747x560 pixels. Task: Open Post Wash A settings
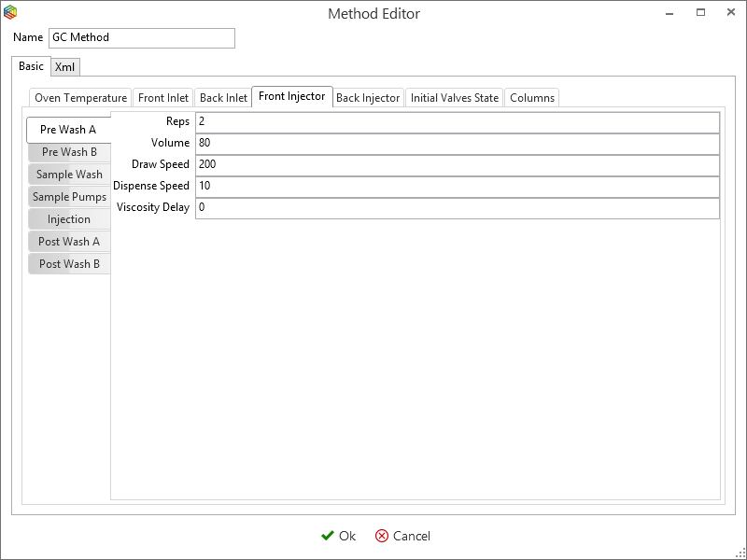tap(69, 242)
